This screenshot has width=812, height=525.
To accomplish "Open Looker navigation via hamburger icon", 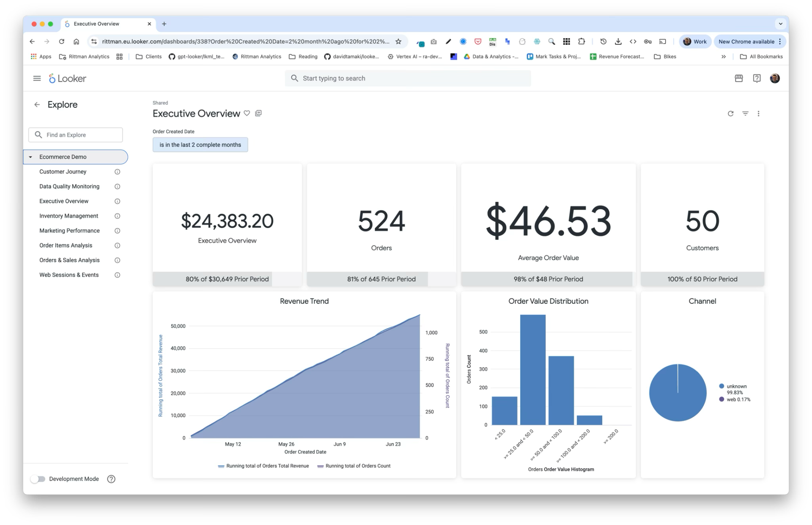I will pos(37,78).
